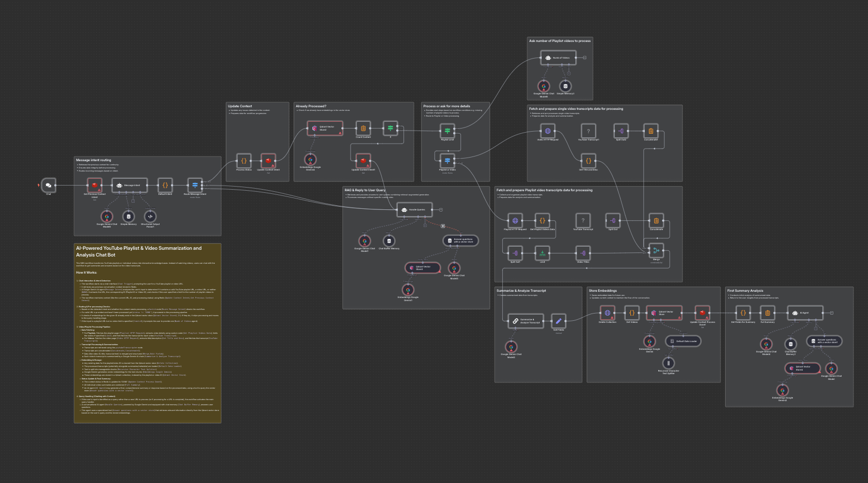Select the Get Playlist Videos Data node
The image size is (868, 483).
click(x=542, y=221)
